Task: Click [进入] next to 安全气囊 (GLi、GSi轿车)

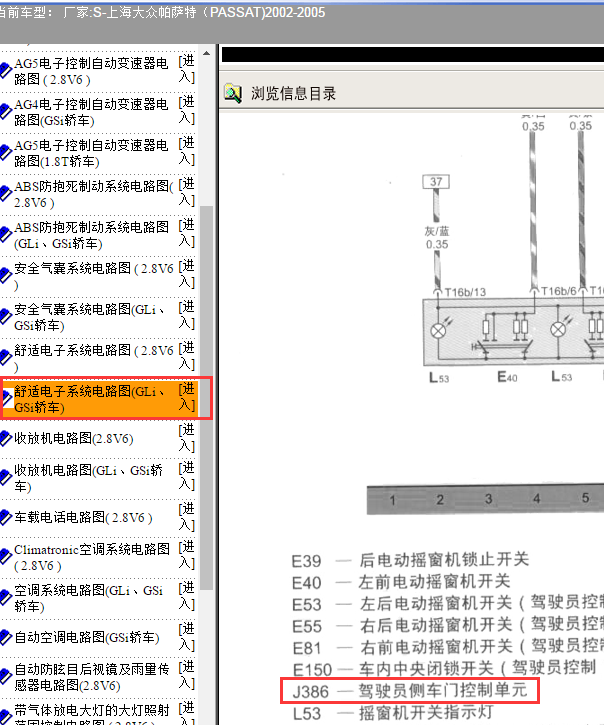Action: point(187,315)
